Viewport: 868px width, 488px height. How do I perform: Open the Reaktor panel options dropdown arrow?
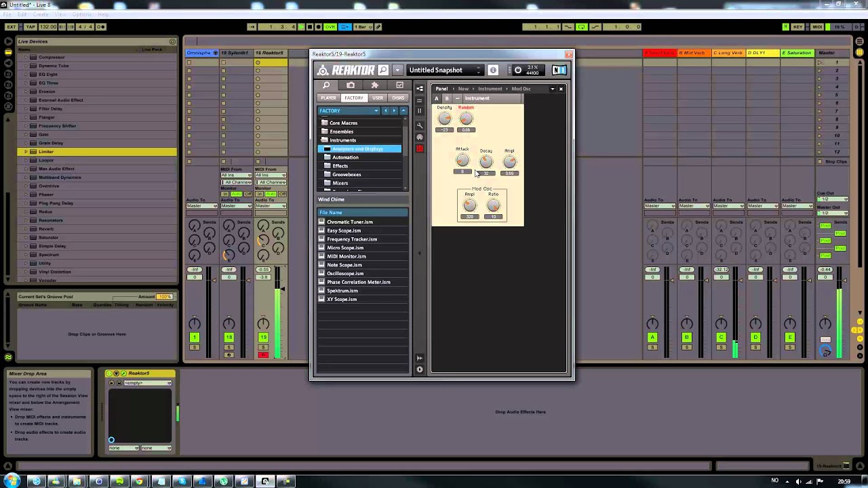[552, 89]
